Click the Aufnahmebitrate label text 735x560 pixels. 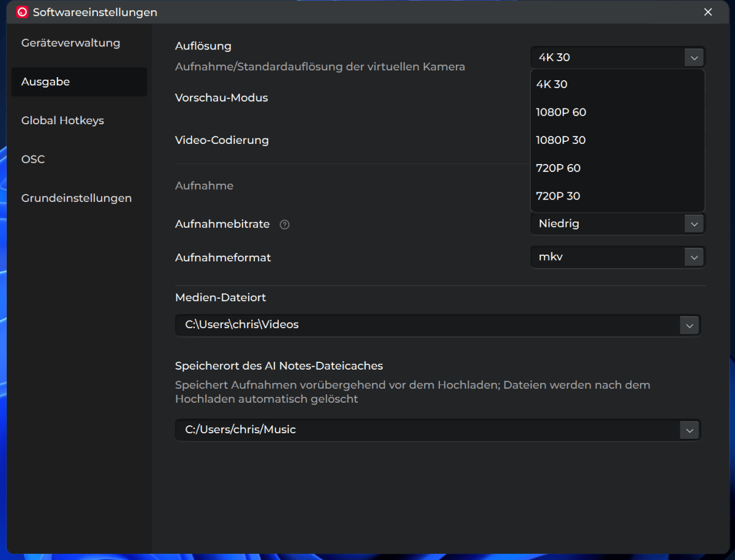[222, 224]
